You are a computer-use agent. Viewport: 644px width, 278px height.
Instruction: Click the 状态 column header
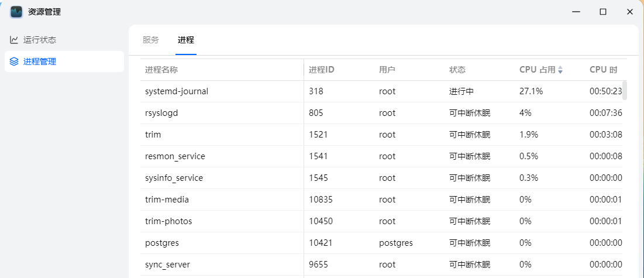point(457,70)
